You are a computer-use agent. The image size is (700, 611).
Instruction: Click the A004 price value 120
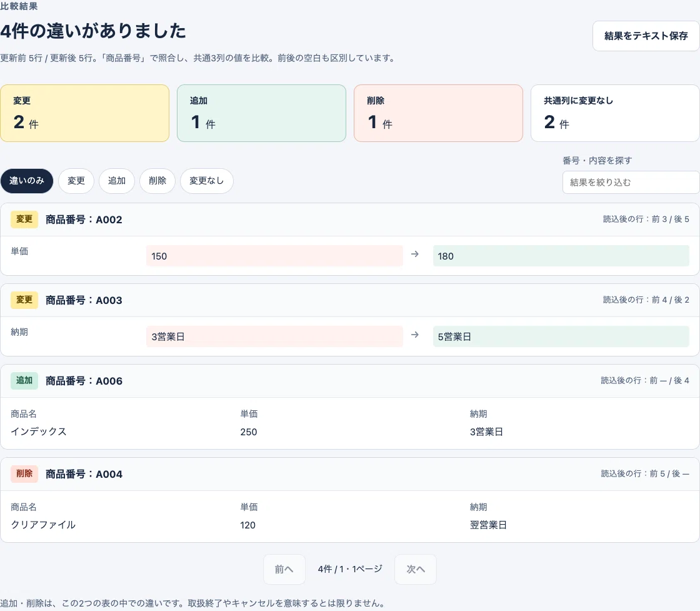[247, 525]
